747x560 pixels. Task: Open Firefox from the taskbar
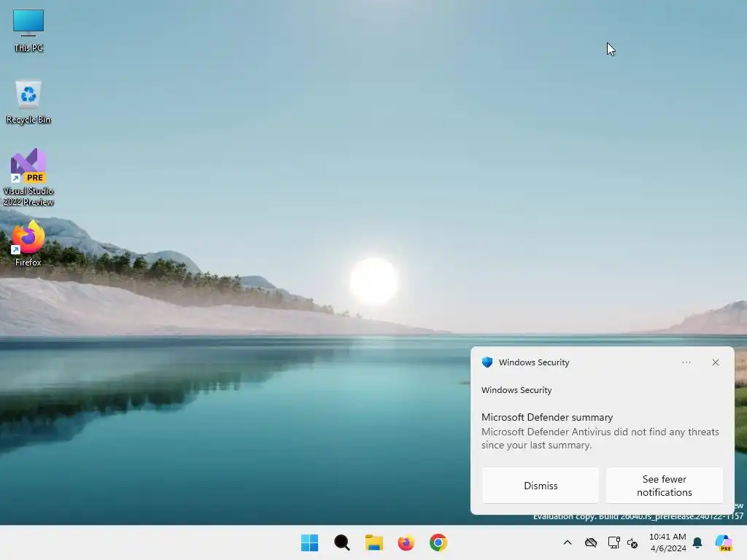pos(406,542)
